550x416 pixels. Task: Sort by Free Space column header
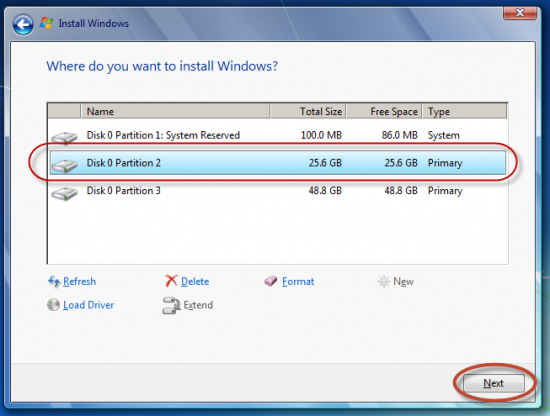[384, 111]
